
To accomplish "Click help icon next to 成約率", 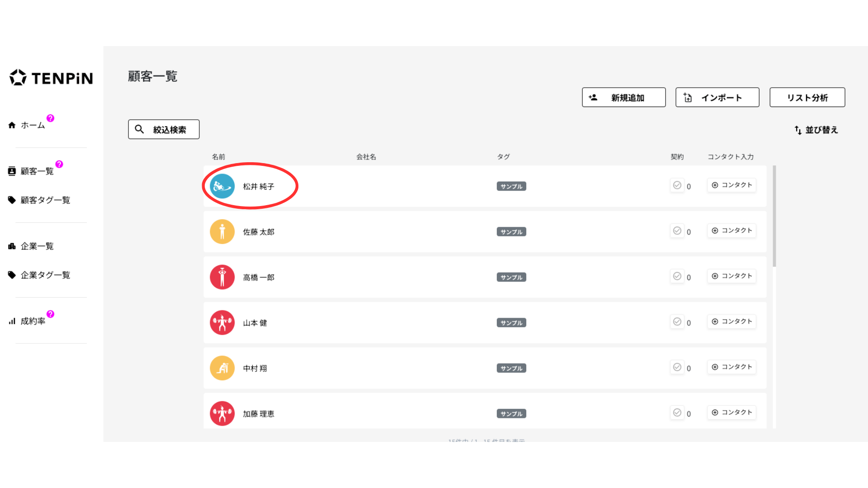I will [50, 314].
